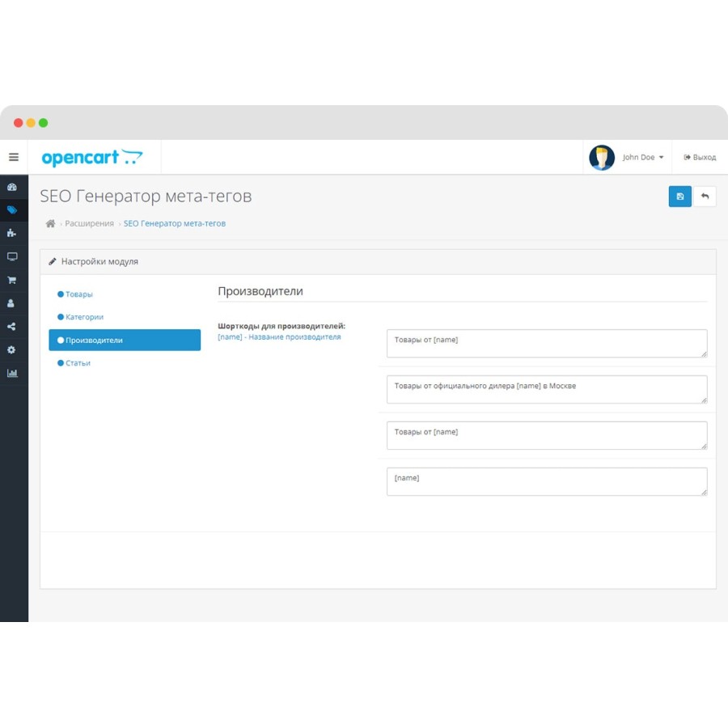Click the Производители section heading
Viewport: 728px width, 728px height.
click(x=260, y=291)
